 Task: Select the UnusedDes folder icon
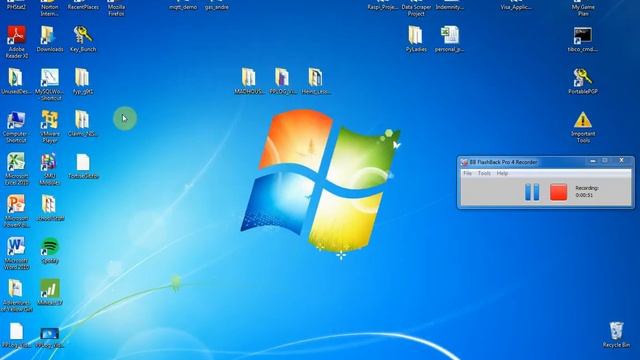click(16, 78)
